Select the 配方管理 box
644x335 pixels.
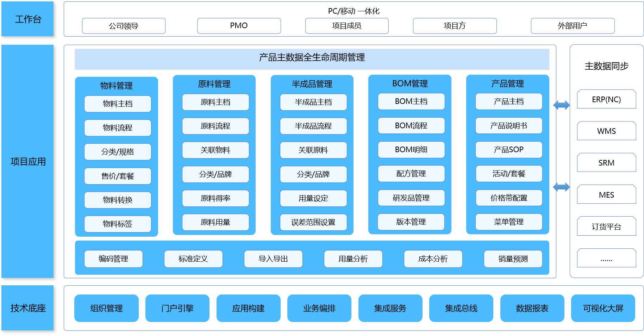point(411,174)
